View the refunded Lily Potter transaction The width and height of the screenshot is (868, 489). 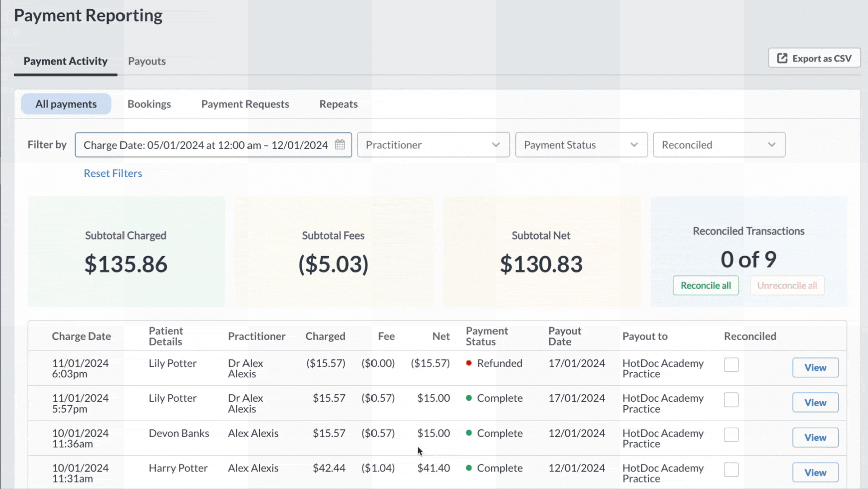pyautogui.click(x=815, y=367)
